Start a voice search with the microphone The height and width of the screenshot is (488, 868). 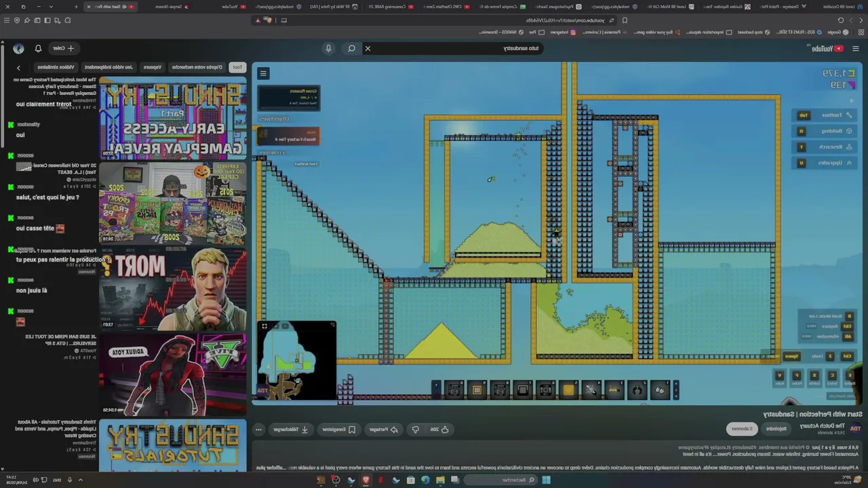tap(328, 48)
